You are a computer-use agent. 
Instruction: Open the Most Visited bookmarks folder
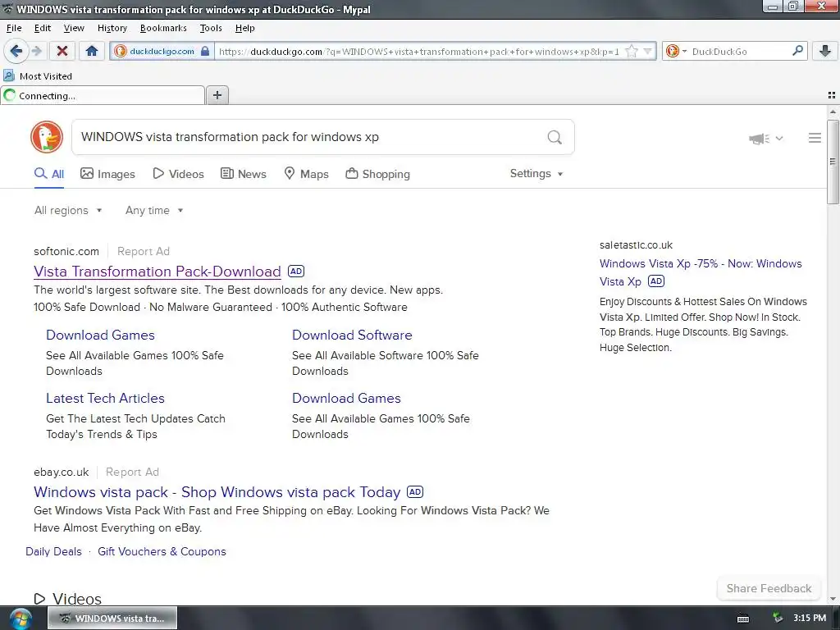[38, 76]
